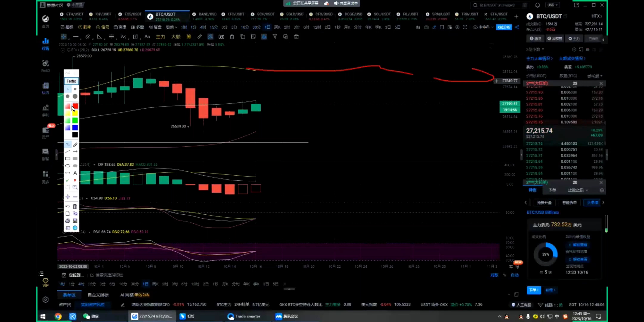Toggle the 加密警 pill in right panel

555,39
